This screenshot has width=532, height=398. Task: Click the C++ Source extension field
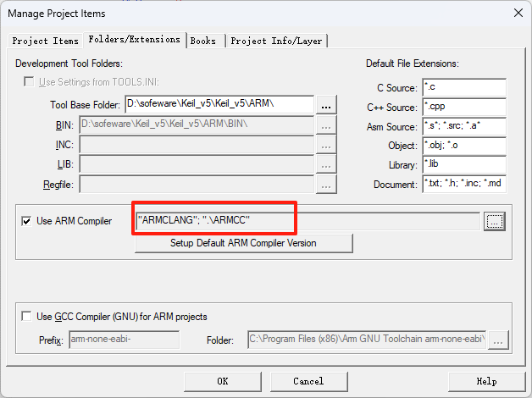point(464,107)
